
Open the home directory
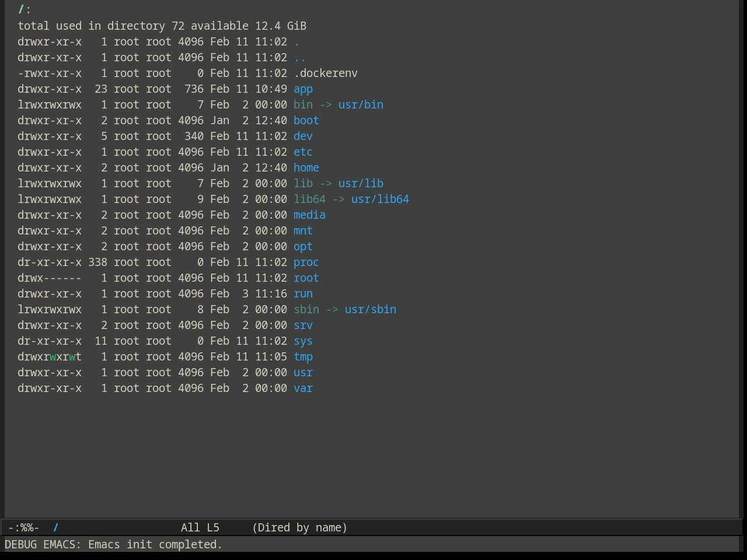pos(306,168)
